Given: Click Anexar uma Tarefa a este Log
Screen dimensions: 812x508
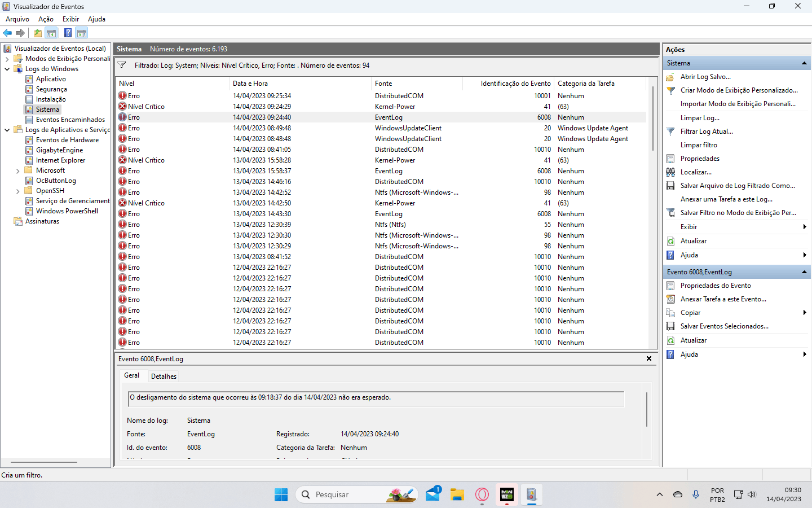Looking at the screenshot, I should pos(726,199).
